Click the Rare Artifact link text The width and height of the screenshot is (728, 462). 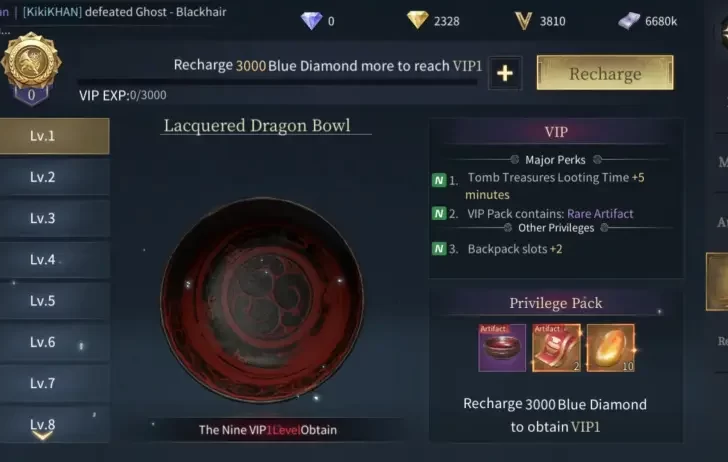coord(600,214)
